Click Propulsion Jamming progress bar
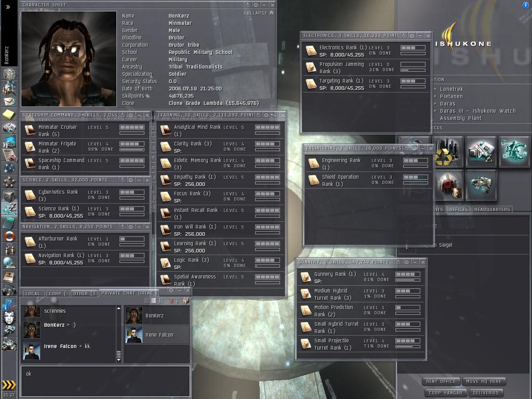Screen dimensions: 532x399 [413, 70]
